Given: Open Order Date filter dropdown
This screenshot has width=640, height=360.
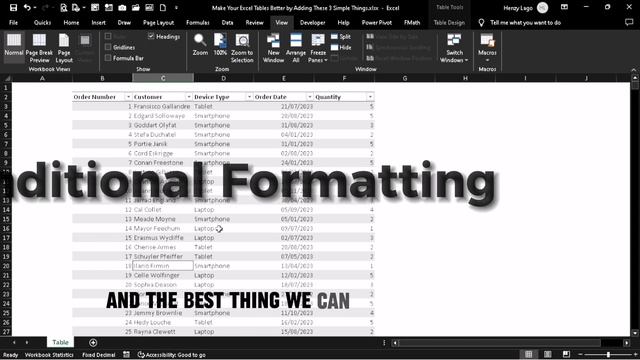Looking at the screenshot, I should pyautogui.click(x=309, y=97).
